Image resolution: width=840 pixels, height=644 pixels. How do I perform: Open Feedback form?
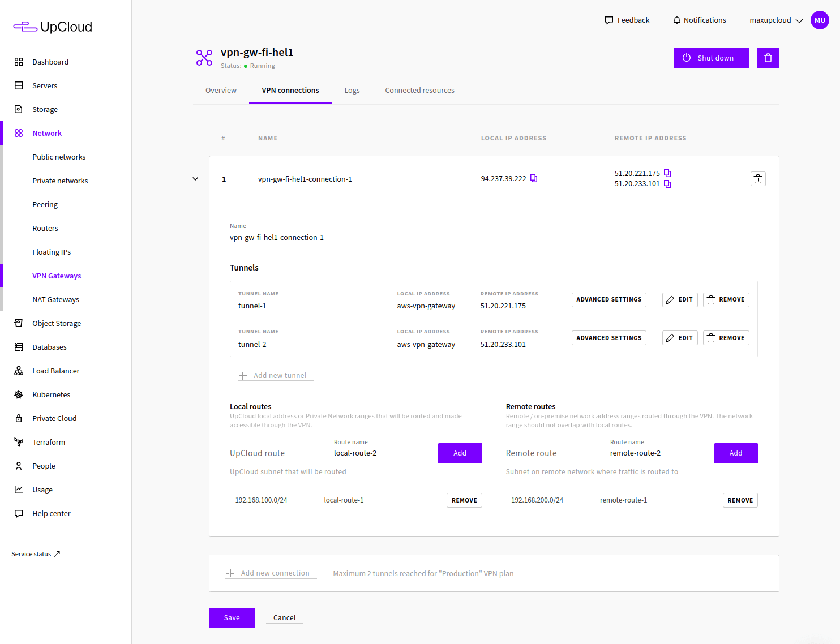(627, 20)
